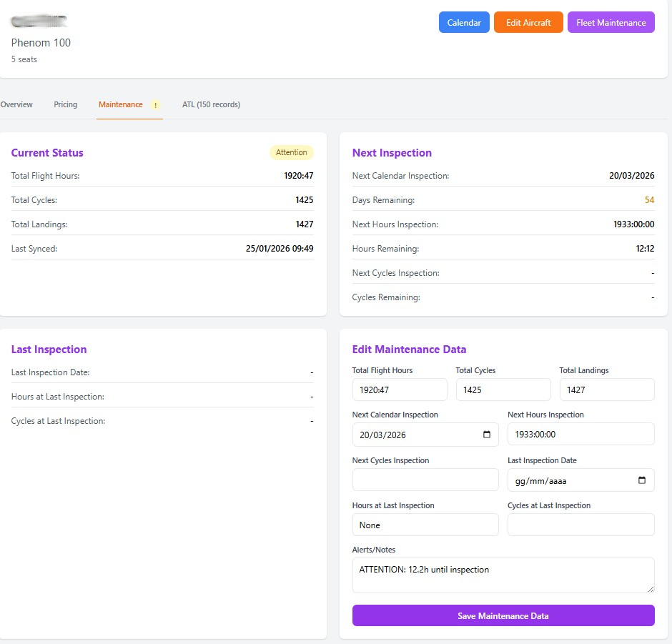Open calendar picker in Last Inspection Date field
Screen dimensions: 672x644
tap(642, 480)
